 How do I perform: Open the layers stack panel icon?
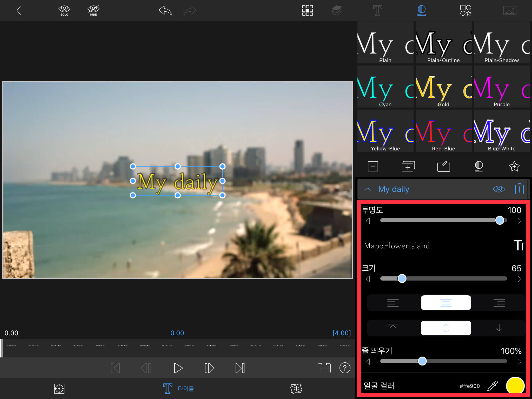(336, 11)
